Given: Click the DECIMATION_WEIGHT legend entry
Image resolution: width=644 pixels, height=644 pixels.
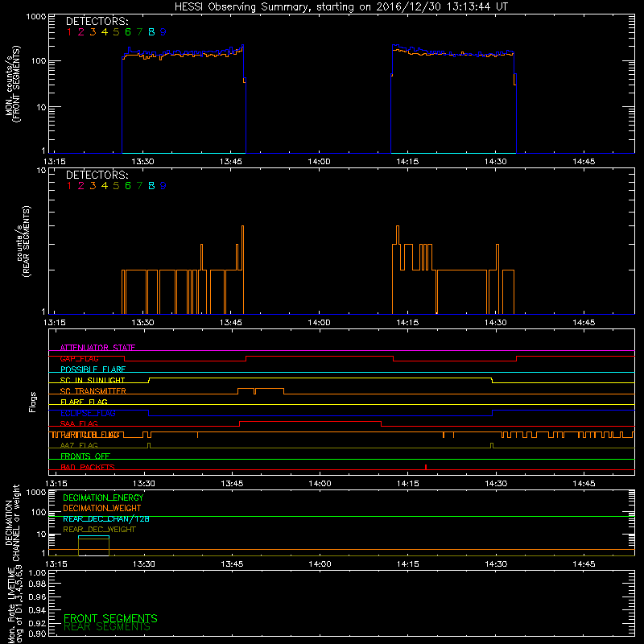Looking at the screenshot, I should 102,509.
